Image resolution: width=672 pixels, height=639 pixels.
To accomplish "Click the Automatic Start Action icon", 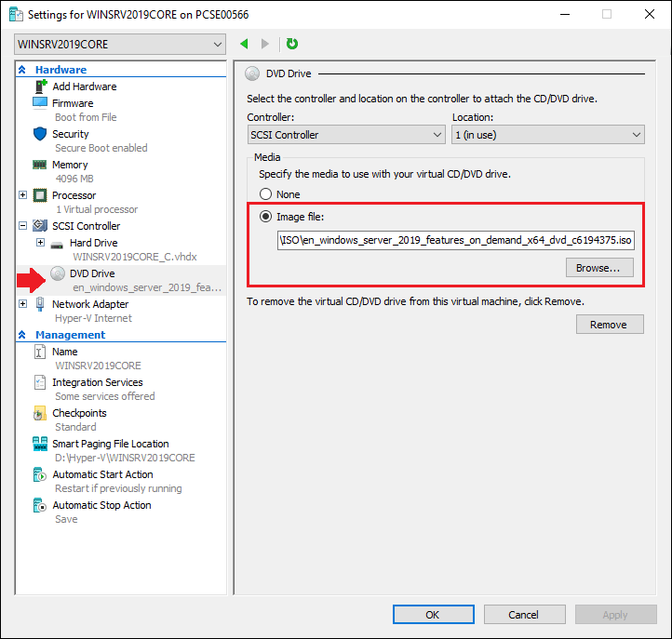I will click(x=40, y=474).
